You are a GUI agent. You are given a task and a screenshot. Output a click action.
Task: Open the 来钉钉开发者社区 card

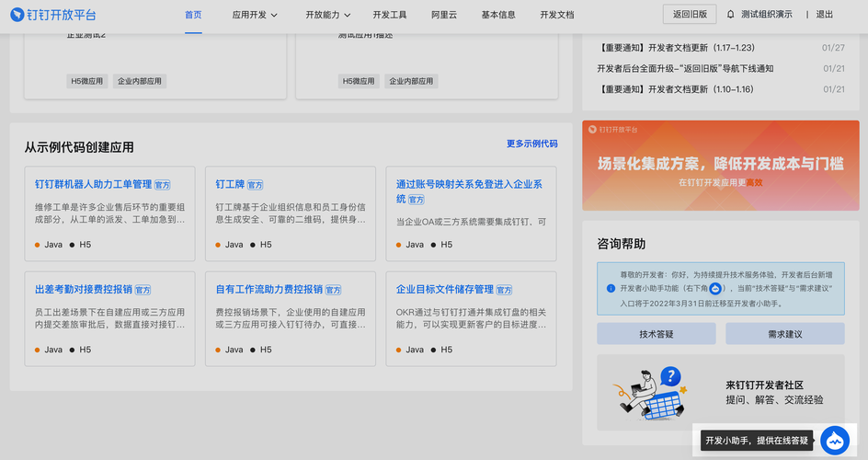coord(721,393)
